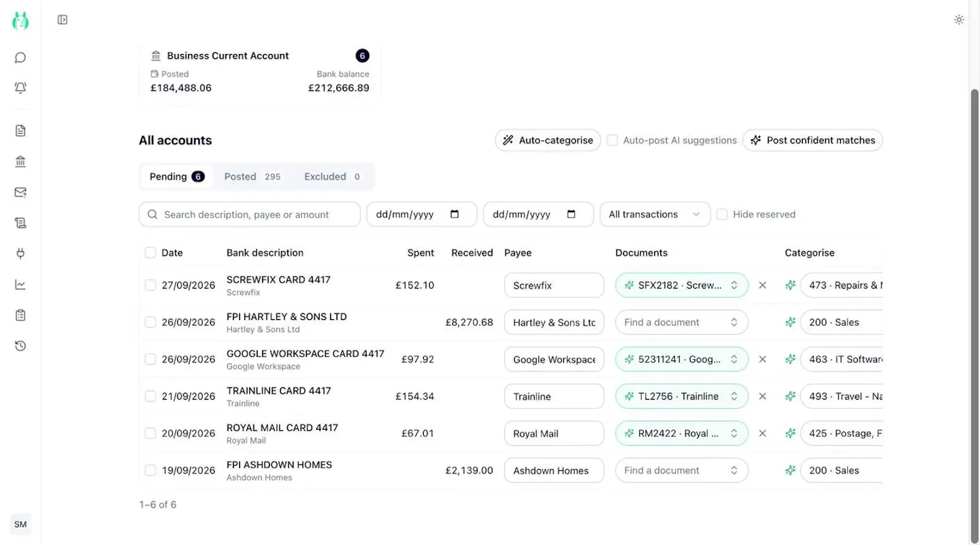
Task: Switch to the Excluded tab
Action: click(x=332, y=177)
